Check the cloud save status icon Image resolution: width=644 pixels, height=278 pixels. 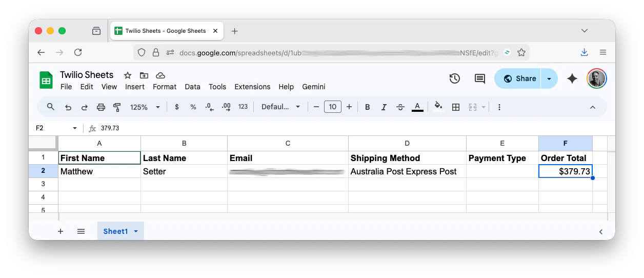click(160, 75)
